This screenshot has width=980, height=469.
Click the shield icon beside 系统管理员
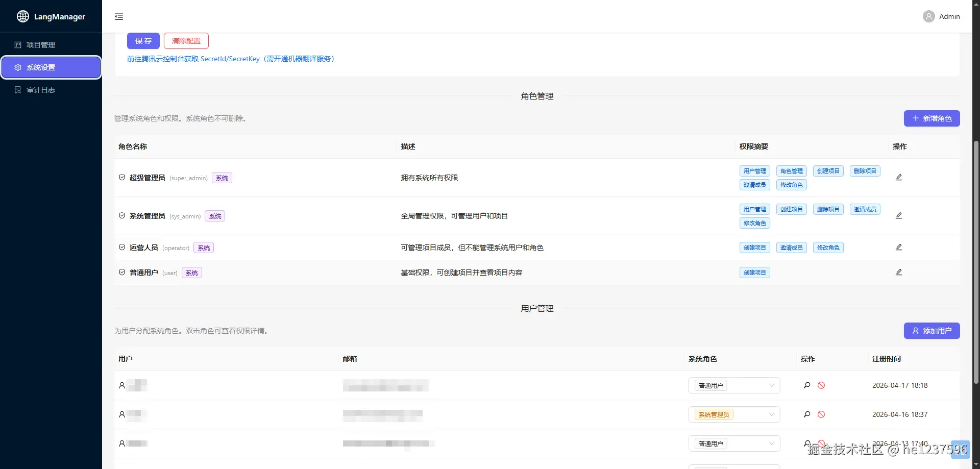coord(122,215)
